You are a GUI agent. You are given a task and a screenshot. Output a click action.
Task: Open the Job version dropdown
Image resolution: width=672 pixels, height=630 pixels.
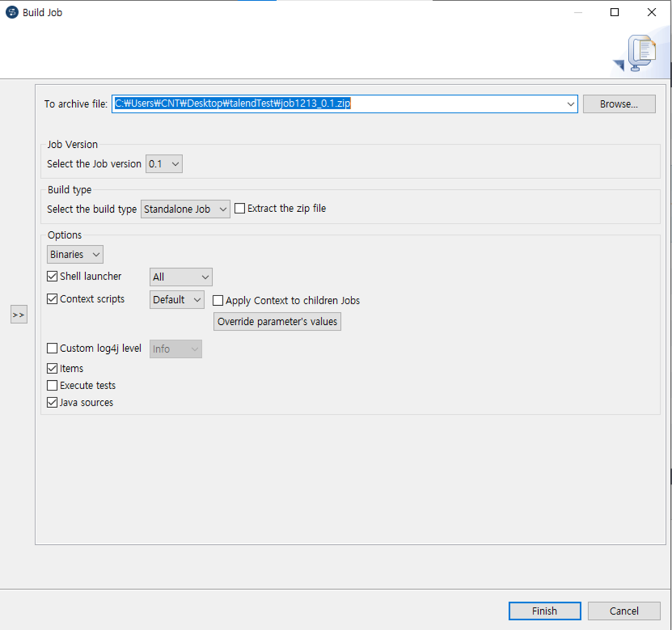164,164
